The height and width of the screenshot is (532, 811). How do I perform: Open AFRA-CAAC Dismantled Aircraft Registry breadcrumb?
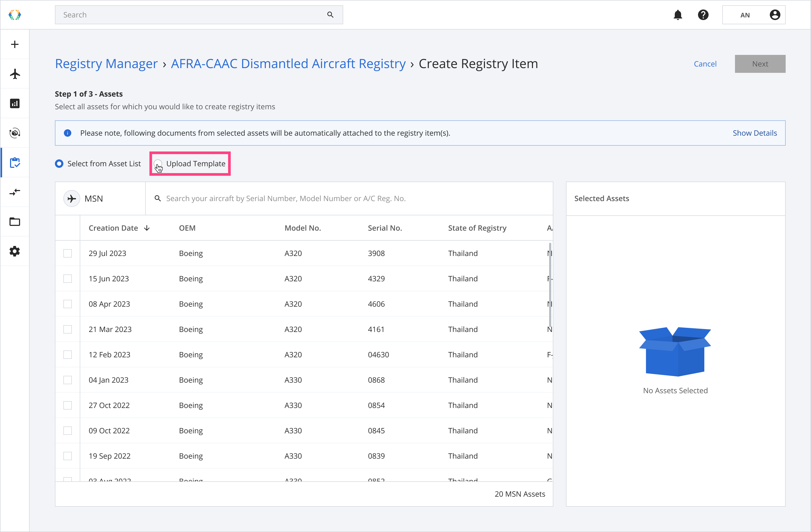point(288,64)
